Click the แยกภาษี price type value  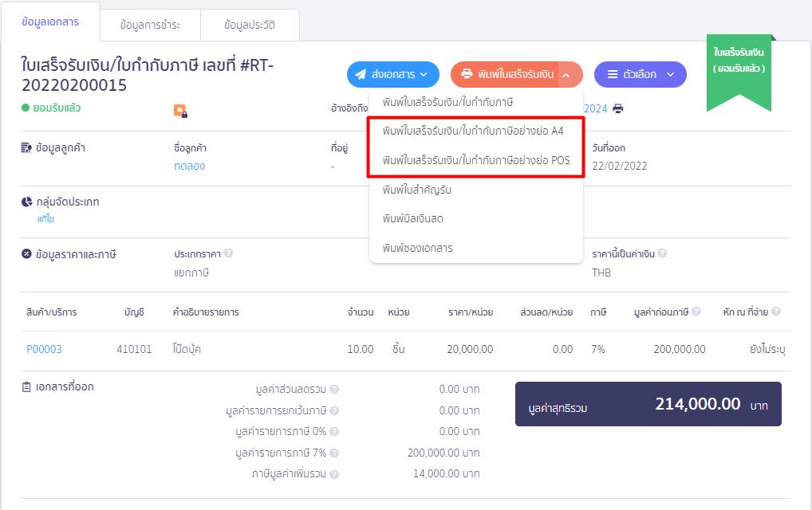(x=191, y=273)
